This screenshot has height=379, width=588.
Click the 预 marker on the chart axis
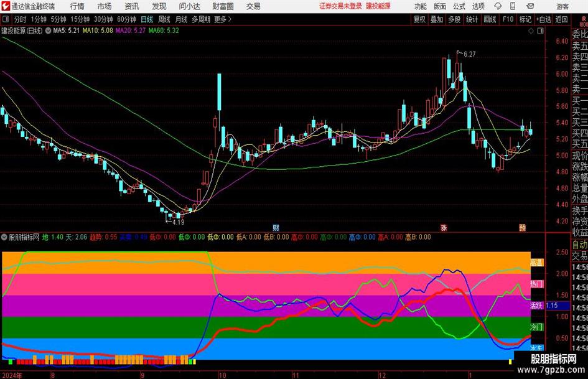click(x=522, y=227)
